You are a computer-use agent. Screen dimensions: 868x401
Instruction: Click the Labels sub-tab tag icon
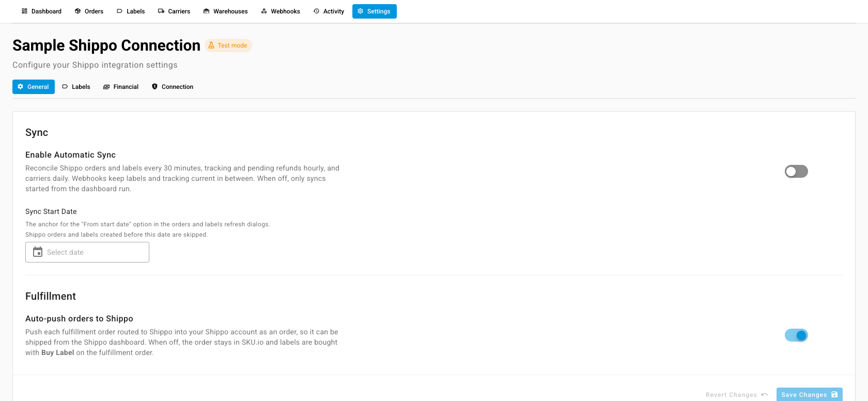(x=65, y=87)
